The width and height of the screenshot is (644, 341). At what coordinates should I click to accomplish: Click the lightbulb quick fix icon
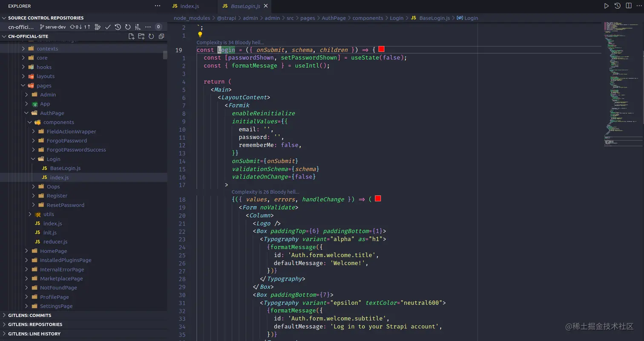200,35
